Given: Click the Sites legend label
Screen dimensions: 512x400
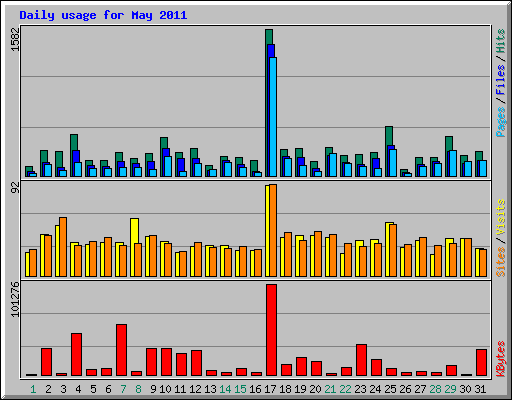Looking at the screenshot, I should (x=501, y=262).
